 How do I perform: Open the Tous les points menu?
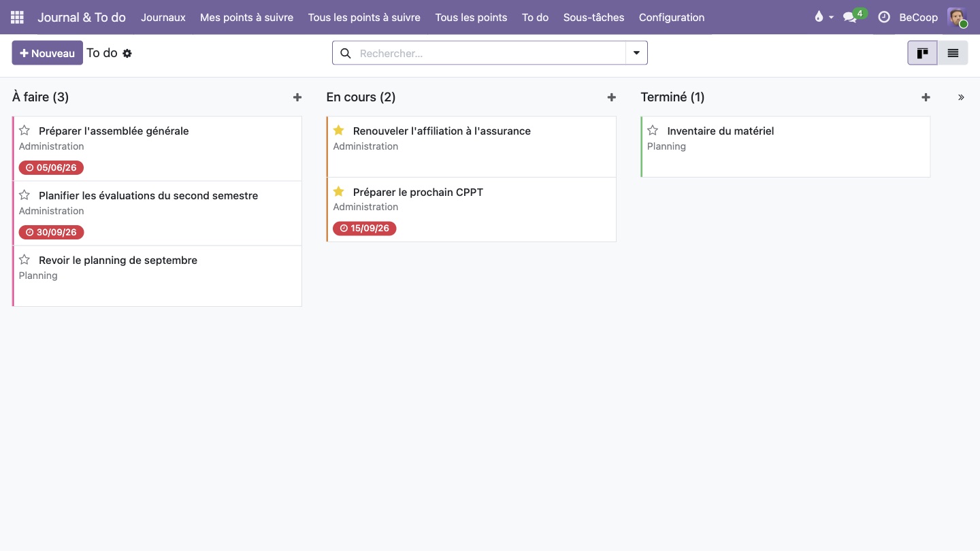tap(471, 17)
